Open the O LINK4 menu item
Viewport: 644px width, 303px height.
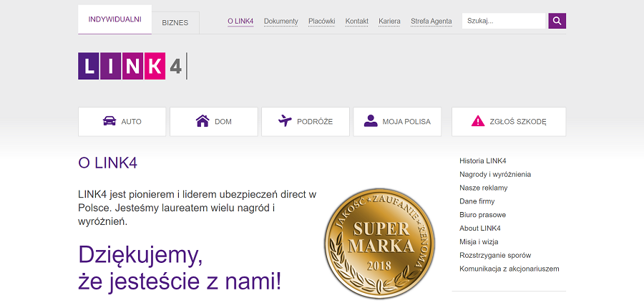pyautogui.click(x=240, y=21)
